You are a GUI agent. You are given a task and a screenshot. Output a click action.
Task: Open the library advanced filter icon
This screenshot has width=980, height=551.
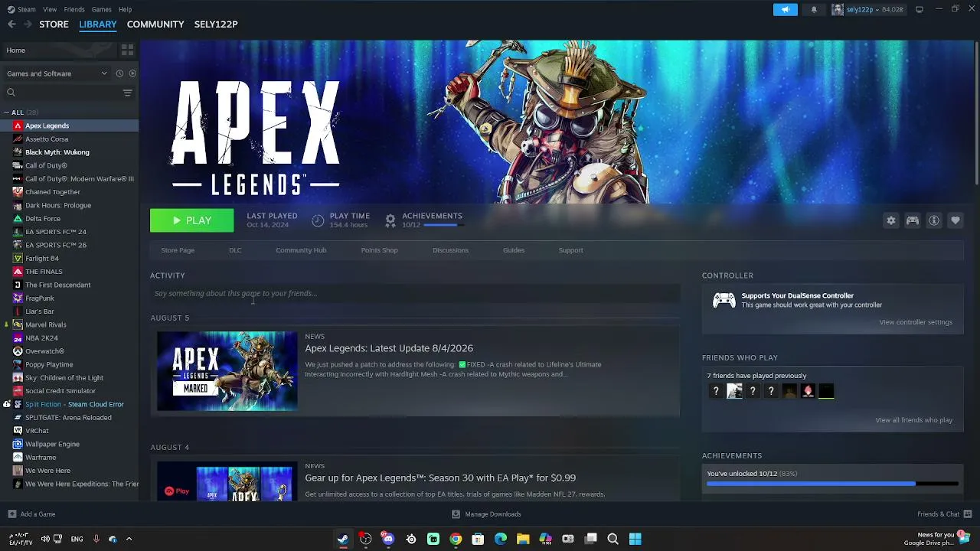coord(127,93)
